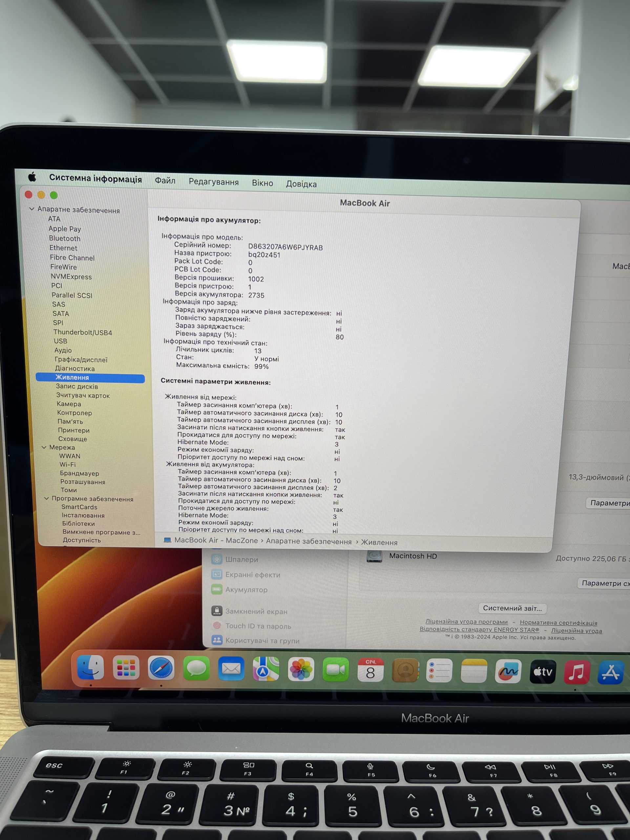The width and height of the screenshot is (630, 840).
Task: Open the Файл menu
Action: point(165,181)
